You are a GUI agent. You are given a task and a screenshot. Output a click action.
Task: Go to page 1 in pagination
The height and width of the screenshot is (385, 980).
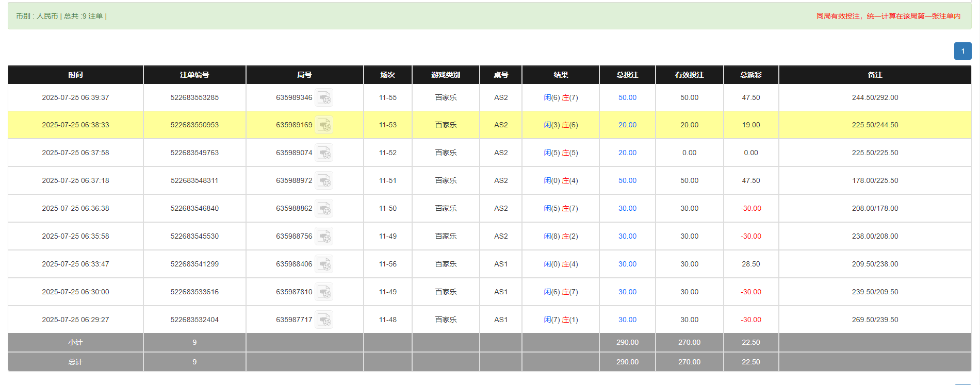[x=962, y=51]
